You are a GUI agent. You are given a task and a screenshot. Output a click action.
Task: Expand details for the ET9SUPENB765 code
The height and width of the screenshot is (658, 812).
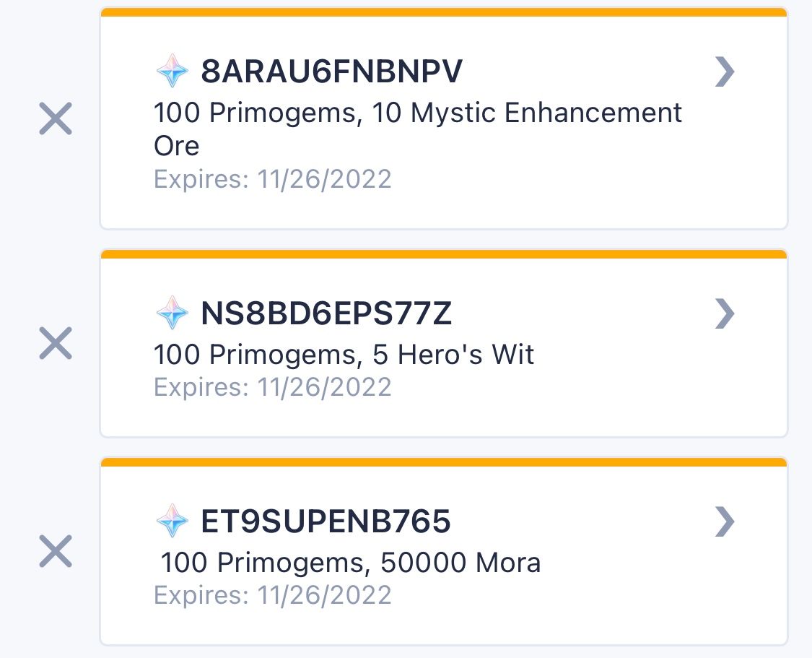pyautogui.click(x=725, y=519)
